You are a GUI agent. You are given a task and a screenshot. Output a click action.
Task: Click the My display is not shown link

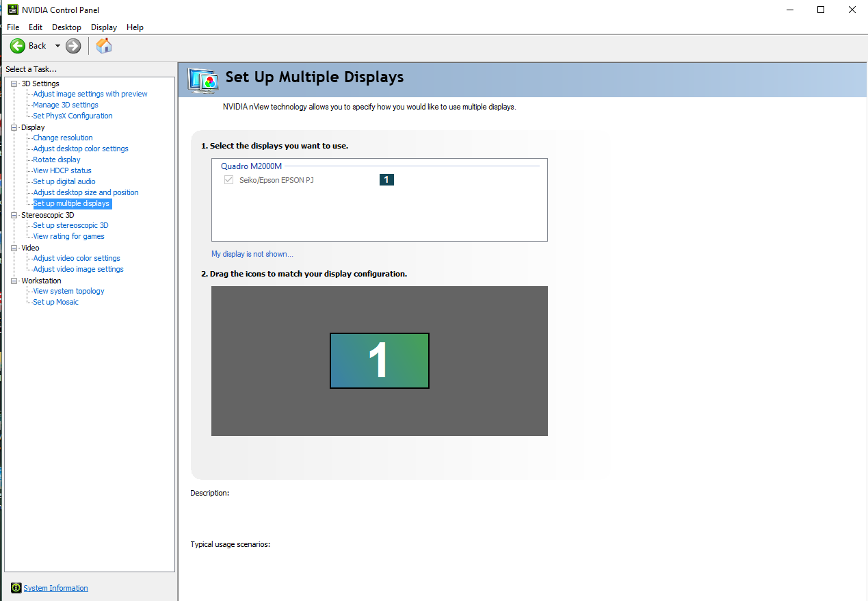point(252,254)
